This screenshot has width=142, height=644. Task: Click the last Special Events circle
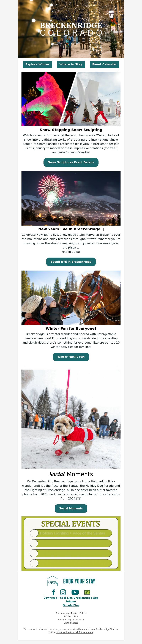click(34, 563)
